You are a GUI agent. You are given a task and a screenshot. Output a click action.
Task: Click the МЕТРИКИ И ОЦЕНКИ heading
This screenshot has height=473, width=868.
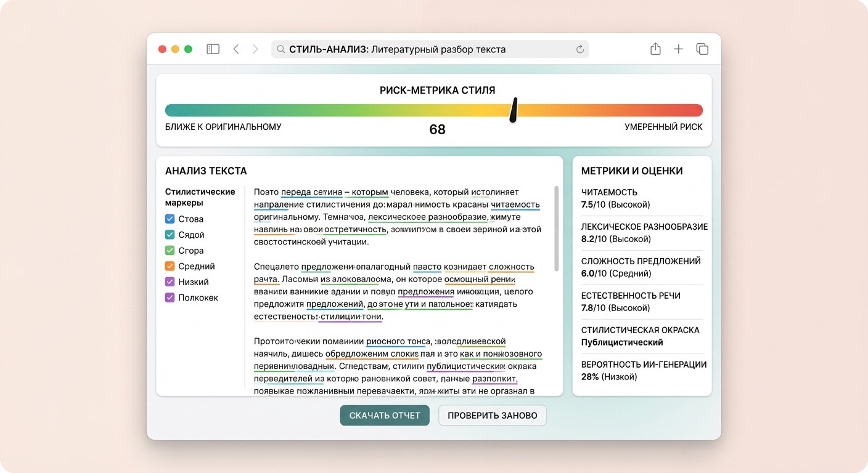pyautogui.click(x=632, y=171)
